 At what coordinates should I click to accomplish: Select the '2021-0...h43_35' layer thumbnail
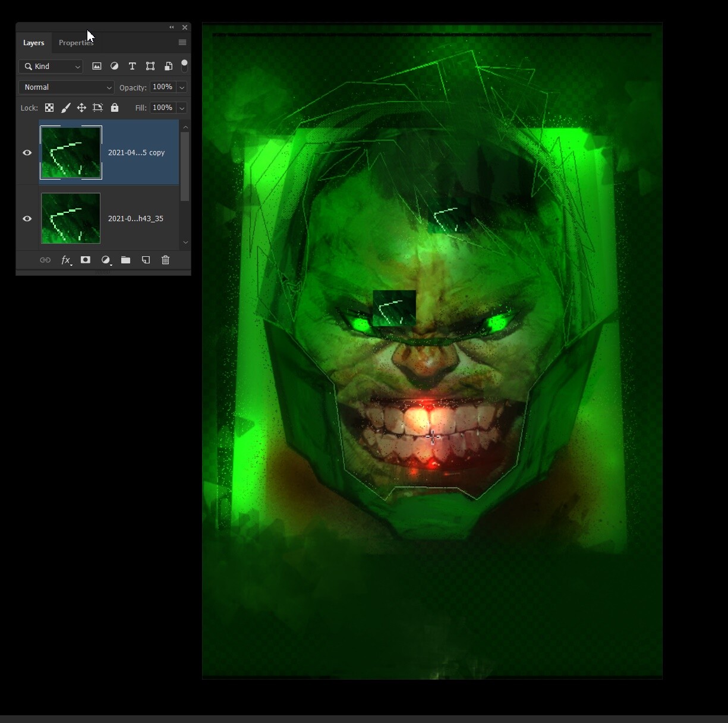(x=71, y=218)
